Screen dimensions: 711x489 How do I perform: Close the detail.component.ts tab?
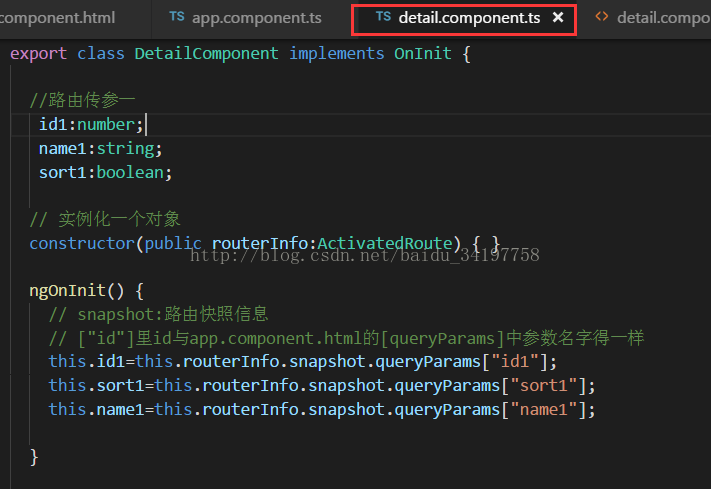click(558, 18)
